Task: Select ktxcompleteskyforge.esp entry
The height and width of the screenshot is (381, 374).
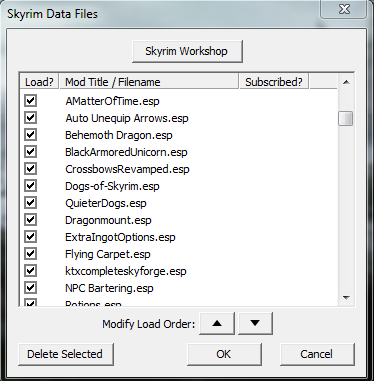Action: [x=126, y=271]
